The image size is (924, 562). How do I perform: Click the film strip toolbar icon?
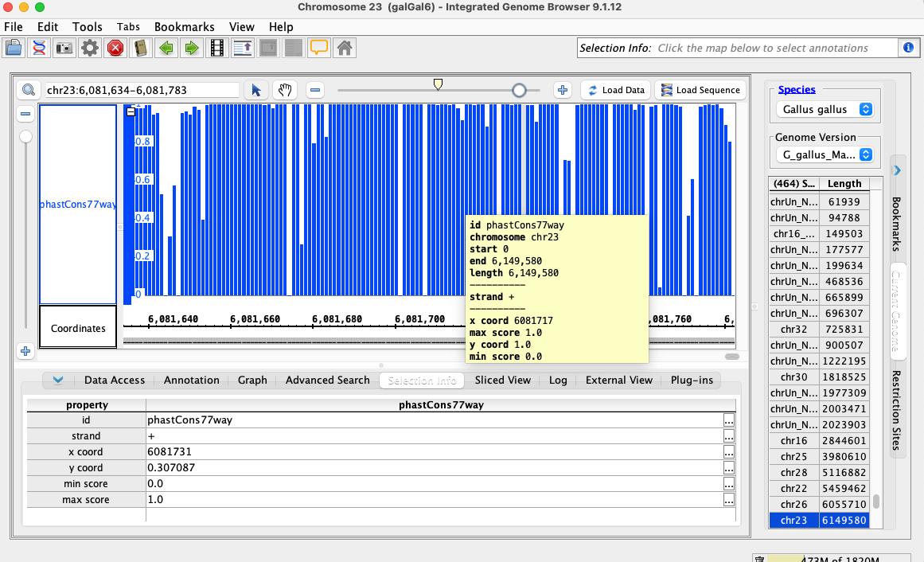pyautogui.click(x=216, y=48)
